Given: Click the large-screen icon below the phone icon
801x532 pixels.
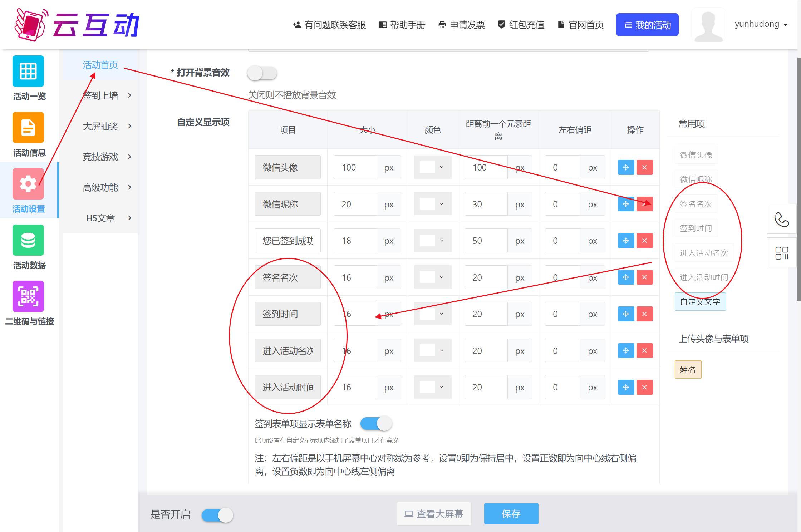Looking at the screenshot, I should tap(781, 252).
